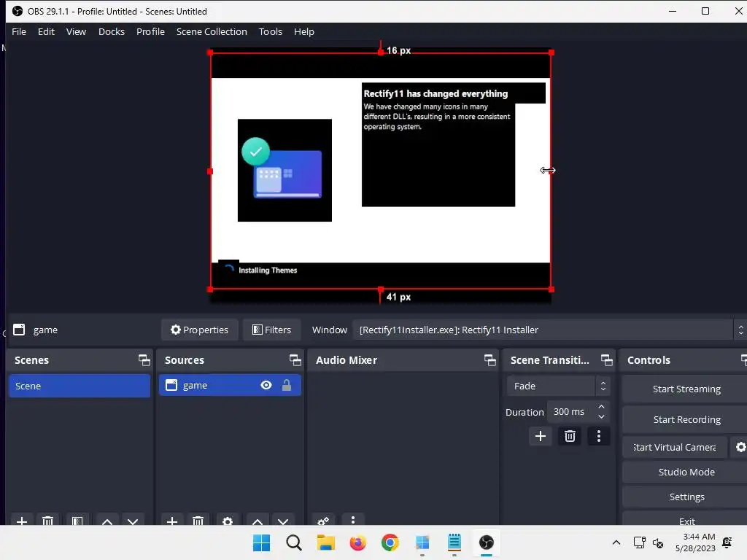747x560 pixels.
Task: Click Start Virtual Camera
Action: pos(675,447)
